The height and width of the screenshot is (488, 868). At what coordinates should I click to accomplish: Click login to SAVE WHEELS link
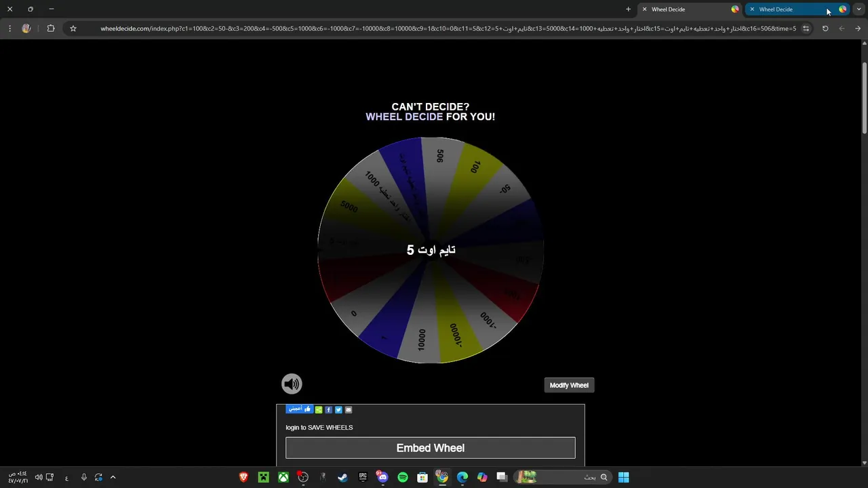[319, 428]
